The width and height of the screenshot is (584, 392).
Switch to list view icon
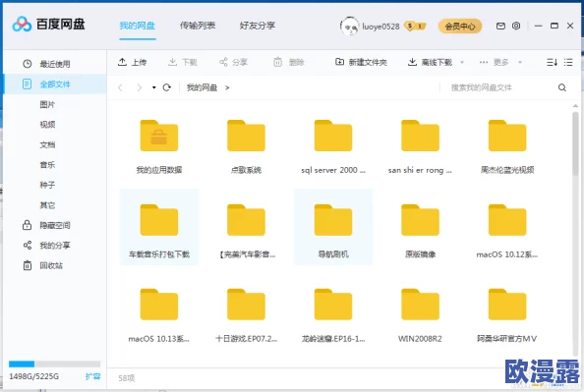pos(568,62)
